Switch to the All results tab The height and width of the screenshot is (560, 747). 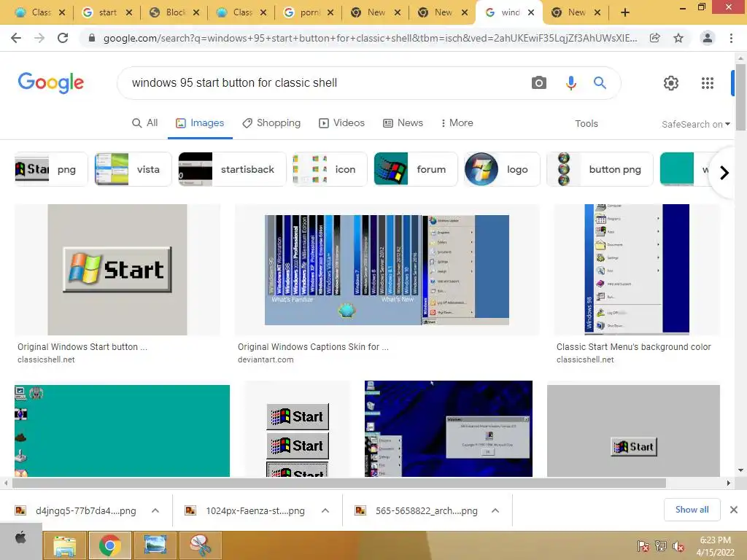pyautogui.click(x=145, y=122)
